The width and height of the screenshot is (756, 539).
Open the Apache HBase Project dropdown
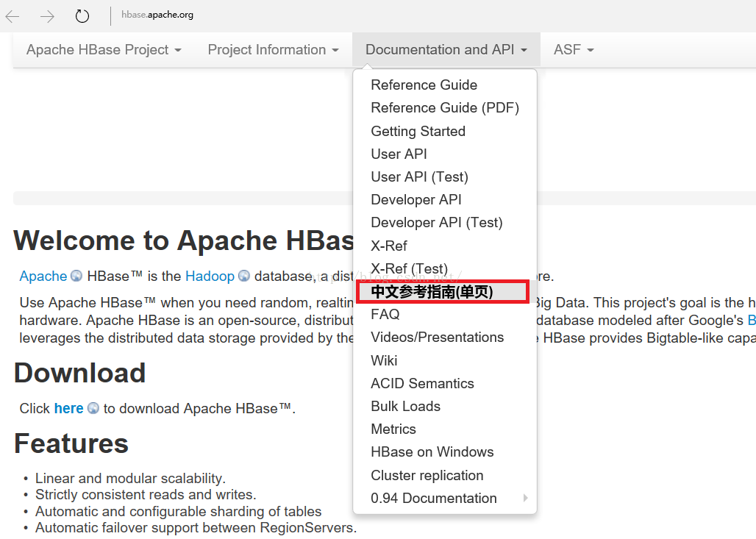[104, 50]
